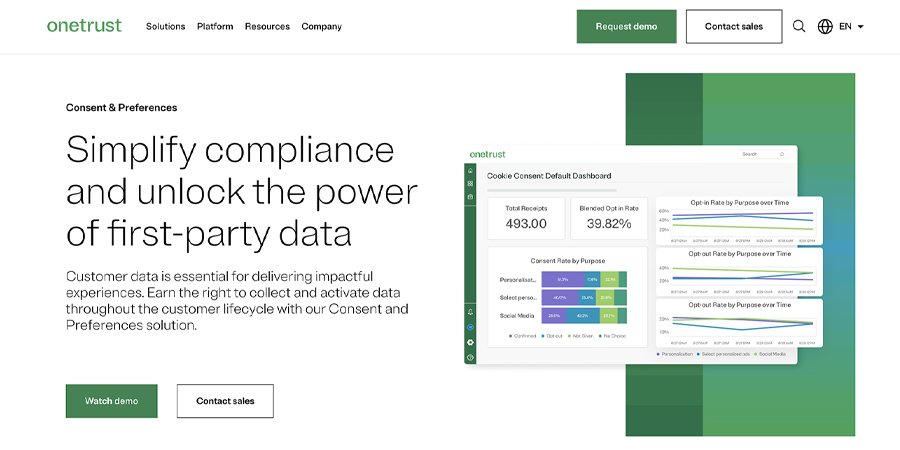Click the grid icon in dashboard sidebar

coord(470,184)
